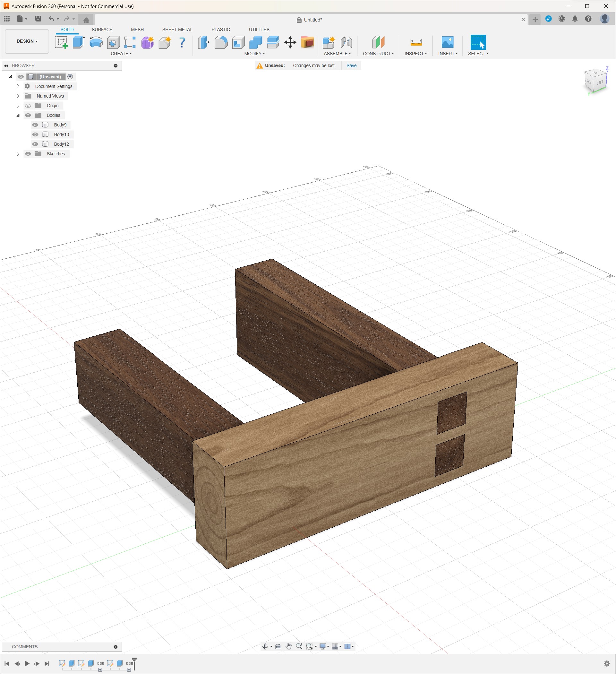The image size is (616, 674).
Task: Open the Sheet Metal tab
Action: [177, 30]
